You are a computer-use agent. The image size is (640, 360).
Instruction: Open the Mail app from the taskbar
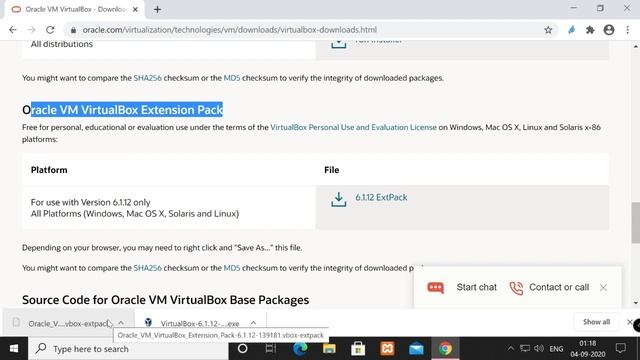click(416, 349)
